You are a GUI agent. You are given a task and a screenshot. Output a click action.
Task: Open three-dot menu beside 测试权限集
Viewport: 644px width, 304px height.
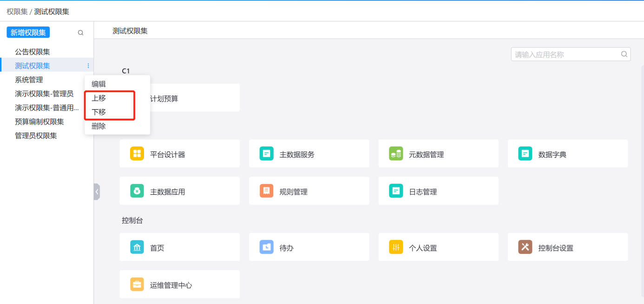[88, 66]
